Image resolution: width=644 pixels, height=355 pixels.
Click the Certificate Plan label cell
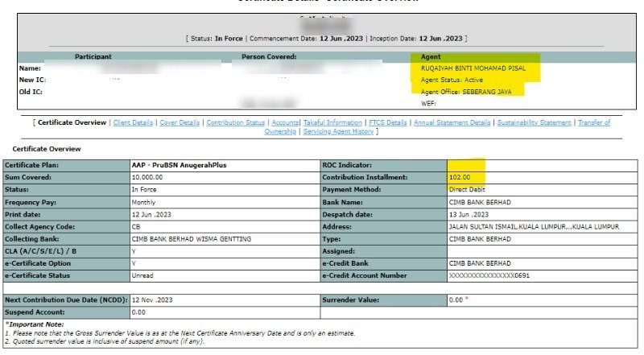(67, 165)
